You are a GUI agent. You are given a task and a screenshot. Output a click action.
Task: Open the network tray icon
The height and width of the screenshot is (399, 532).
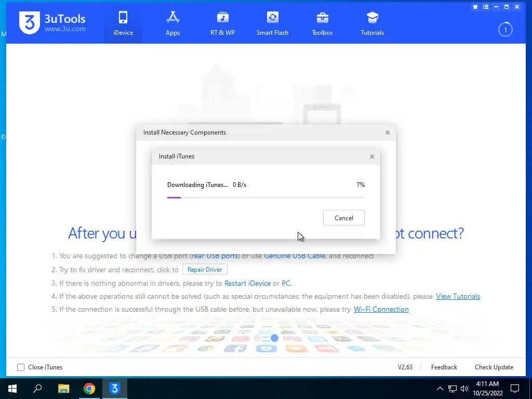click(x=453, y=389)
